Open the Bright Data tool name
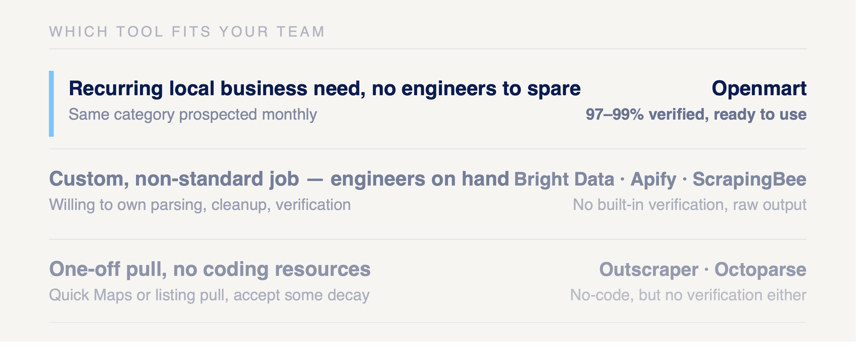This screenshot has width=868, height=354. (x=564, y=179)
